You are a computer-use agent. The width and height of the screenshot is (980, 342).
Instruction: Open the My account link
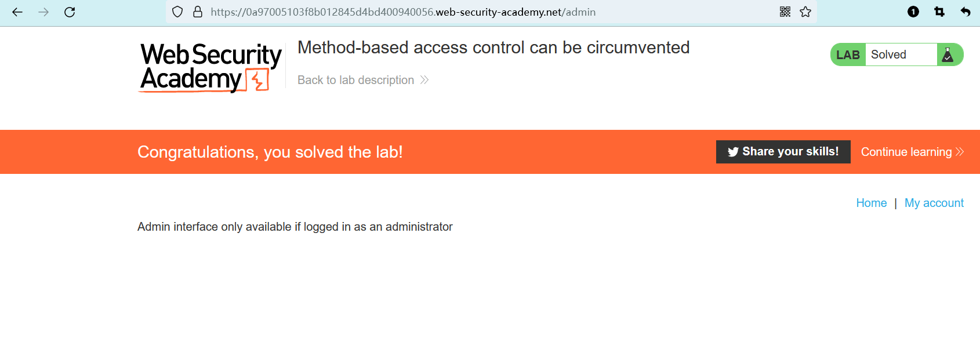tap(934, 203)
